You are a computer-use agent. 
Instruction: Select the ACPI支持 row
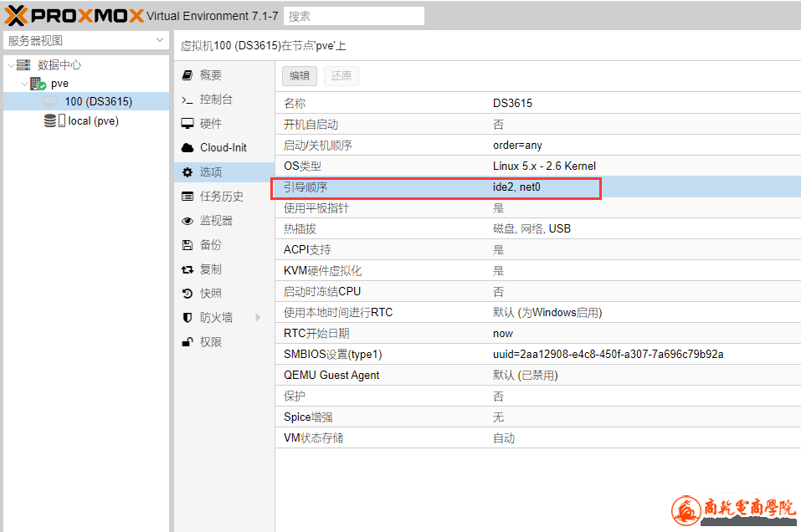click(538, 249)
